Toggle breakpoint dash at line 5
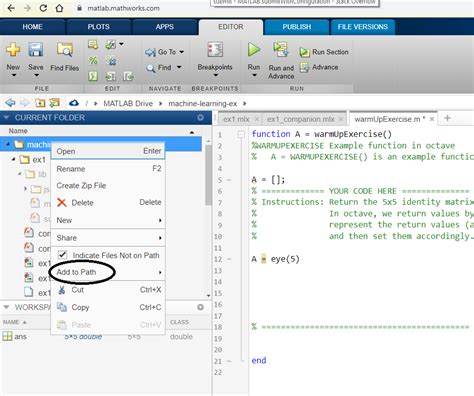 pos(229,180)
